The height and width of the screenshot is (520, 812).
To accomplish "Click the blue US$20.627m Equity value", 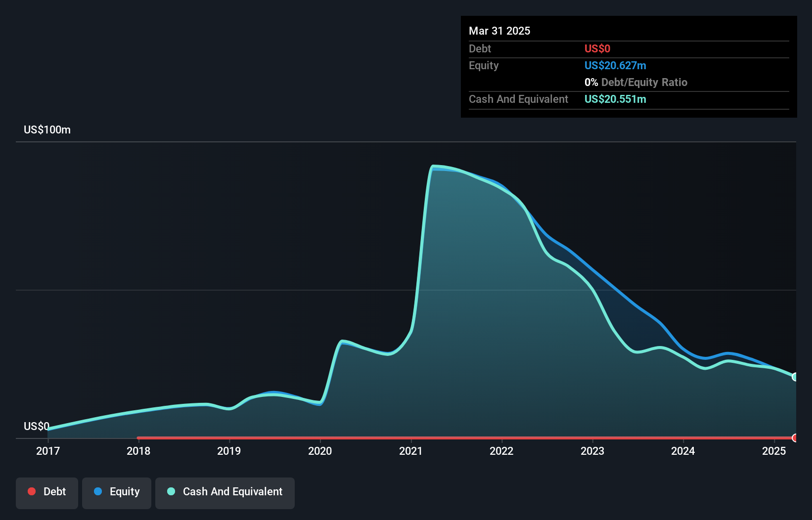I will tap(615, 65).
